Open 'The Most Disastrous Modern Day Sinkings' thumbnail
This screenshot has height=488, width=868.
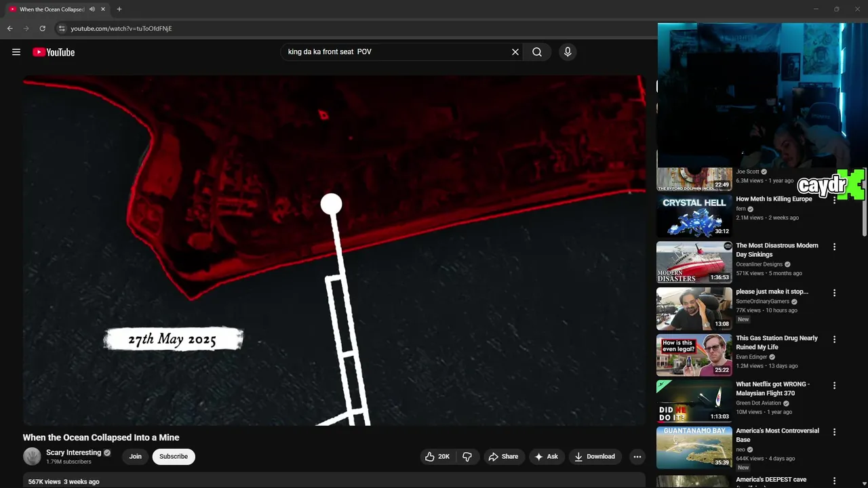tap(694, 262)
